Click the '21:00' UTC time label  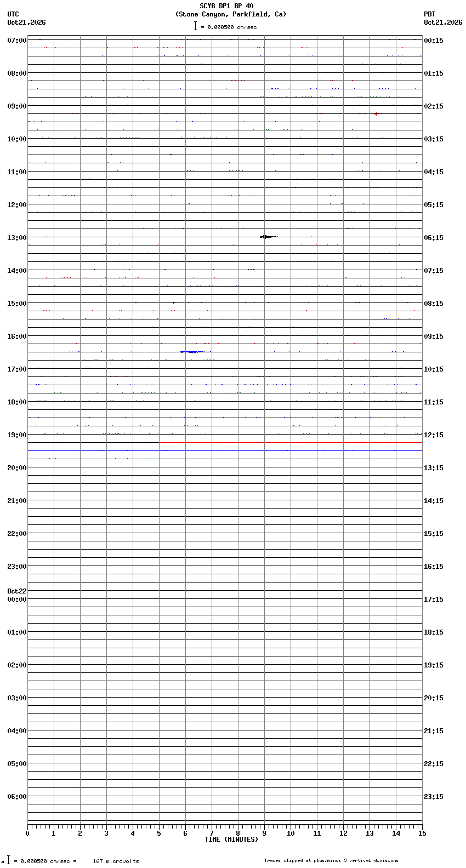[17, 501]
